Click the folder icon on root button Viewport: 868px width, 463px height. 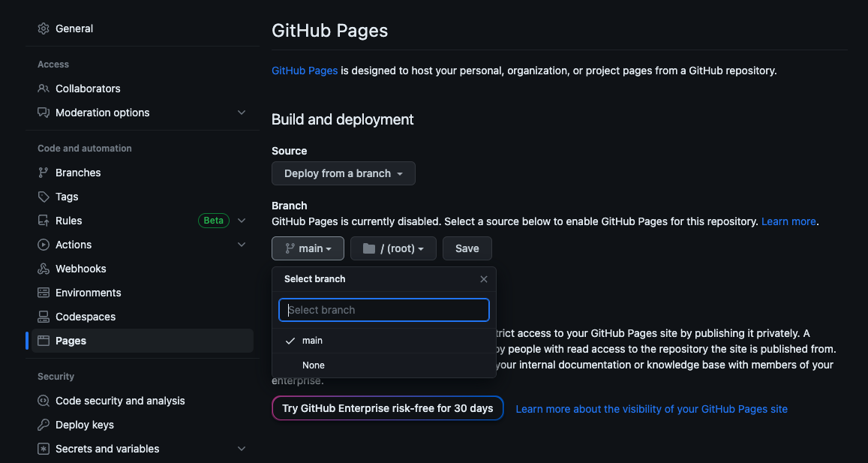coord(368,248)
